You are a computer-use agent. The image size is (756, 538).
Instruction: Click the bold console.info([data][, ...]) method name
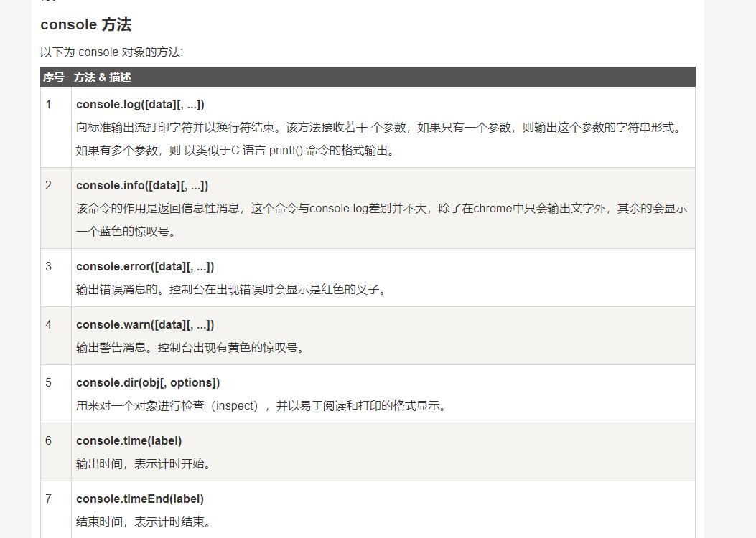[142, 186]
